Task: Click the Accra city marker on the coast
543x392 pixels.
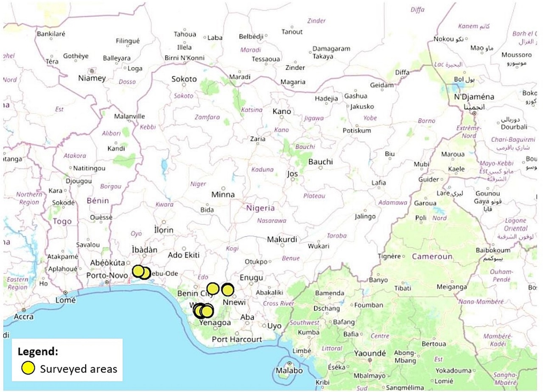Action: pyautogui.click(x=23, y=310)
